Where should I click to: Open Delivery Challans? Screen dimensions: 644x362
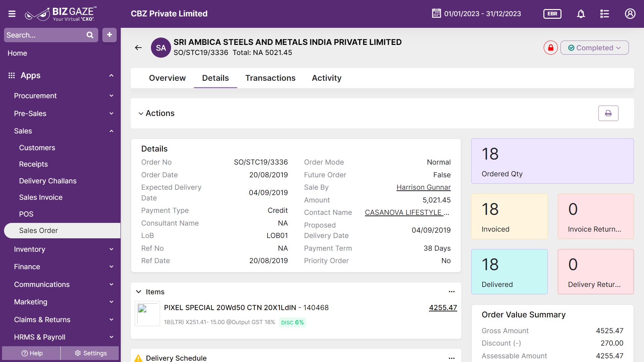click(48, 181)
